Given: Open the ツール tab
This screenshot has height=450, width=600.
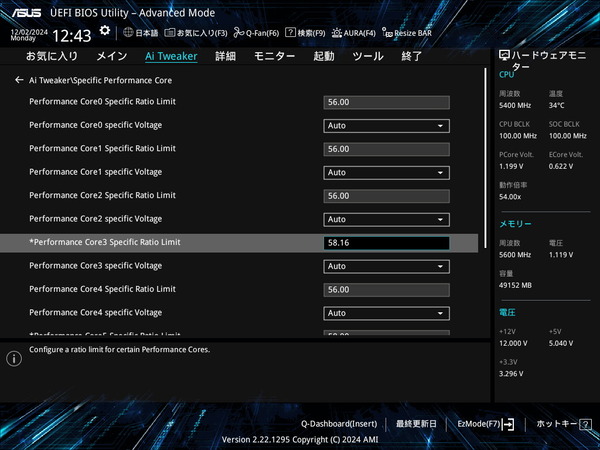Looking at the screenshot, I should click(368, 56).
